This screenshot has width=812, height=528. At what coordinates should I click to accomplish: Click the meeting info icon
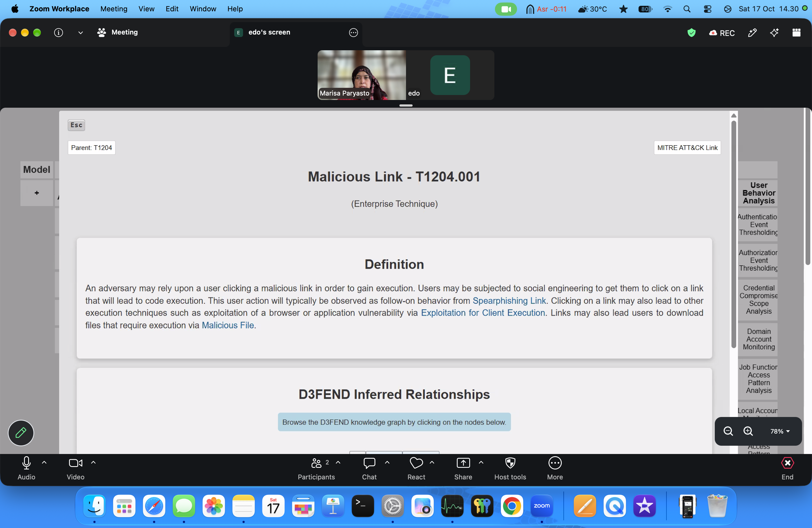pos(58,32)
